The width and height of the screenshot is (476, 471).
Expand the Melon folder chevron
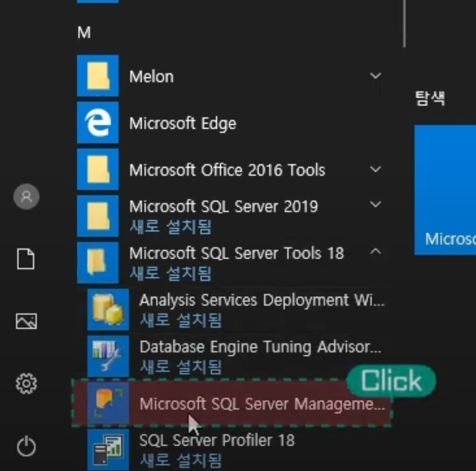(376, 75)
